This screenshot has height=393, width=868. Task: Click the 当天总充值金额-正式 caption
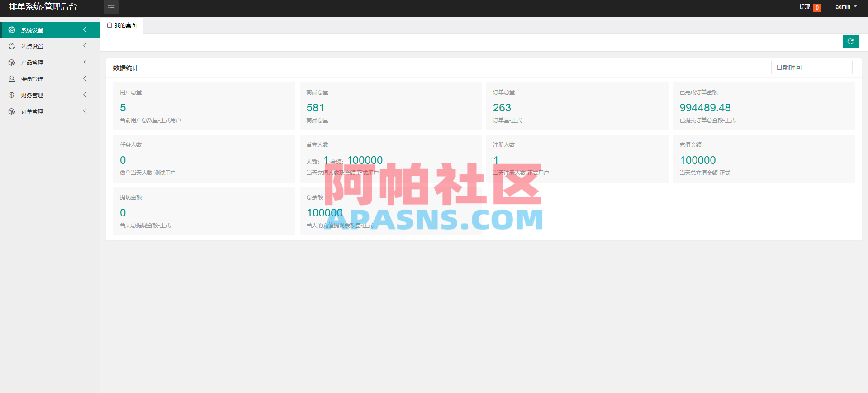705,173
